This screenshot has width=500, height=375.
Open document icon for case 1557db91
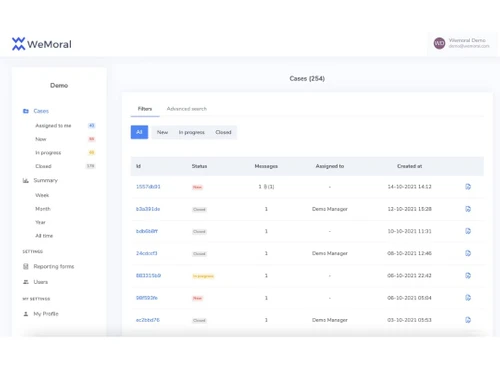(x=468, y=187)
